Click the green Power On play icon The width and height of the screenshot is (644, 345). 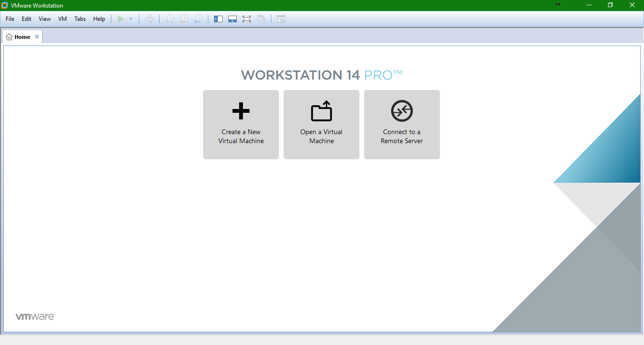point(121,19)
